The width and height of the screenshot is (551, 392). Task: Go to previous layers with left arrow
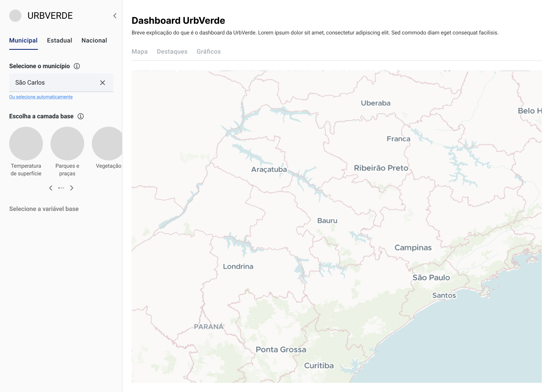click(x=51, y=188)
